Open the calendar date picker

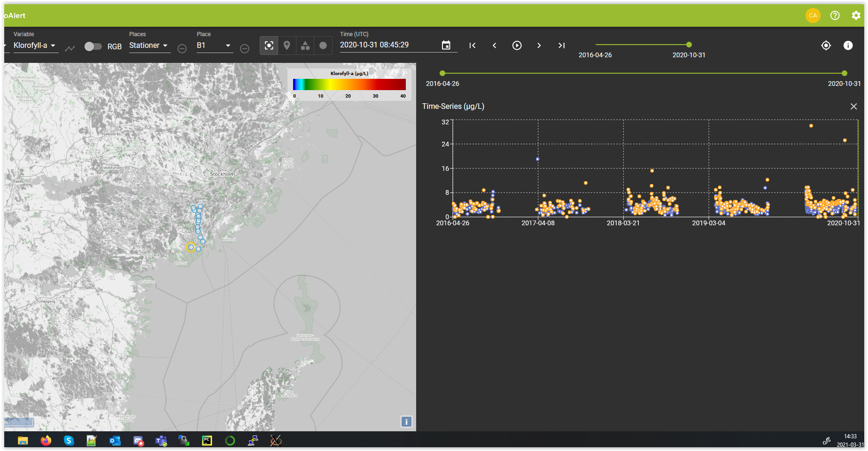point(446,45)
